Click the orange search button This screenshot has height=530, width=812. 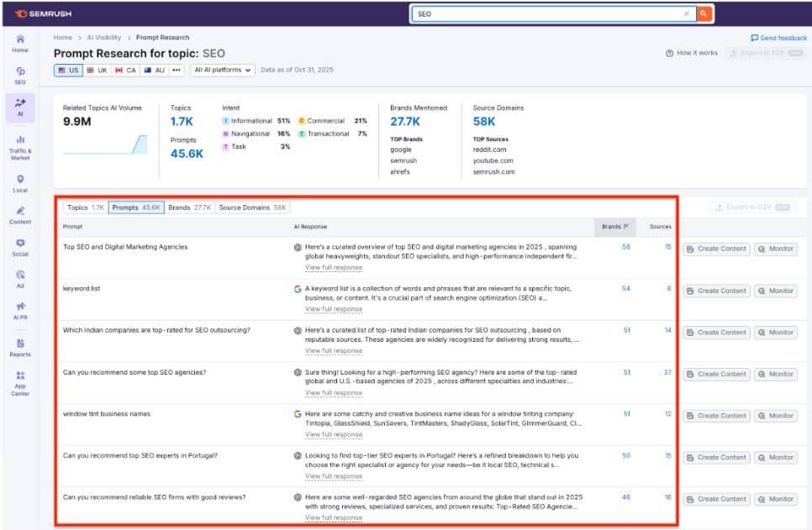pos(704,14)
